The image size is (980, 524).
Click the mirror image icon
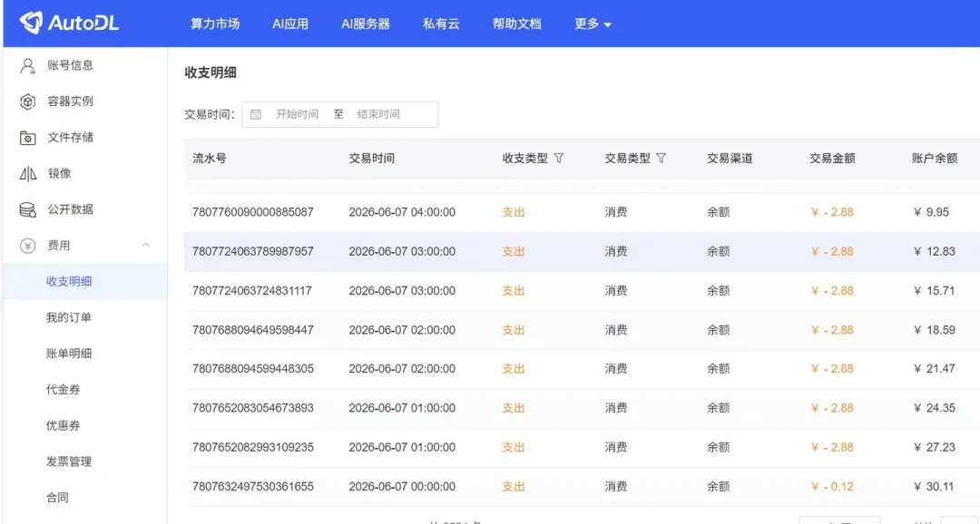[x=27, y=174]
